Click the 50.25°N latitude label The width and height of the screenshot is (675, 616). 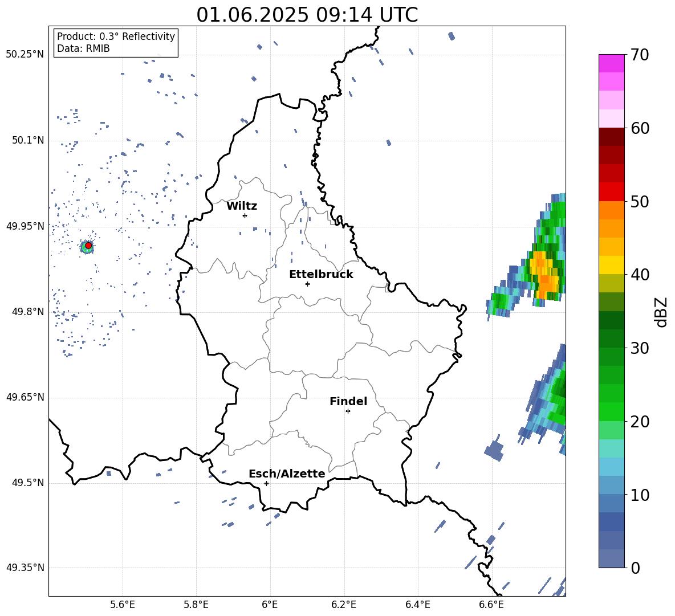coord(25,55)
